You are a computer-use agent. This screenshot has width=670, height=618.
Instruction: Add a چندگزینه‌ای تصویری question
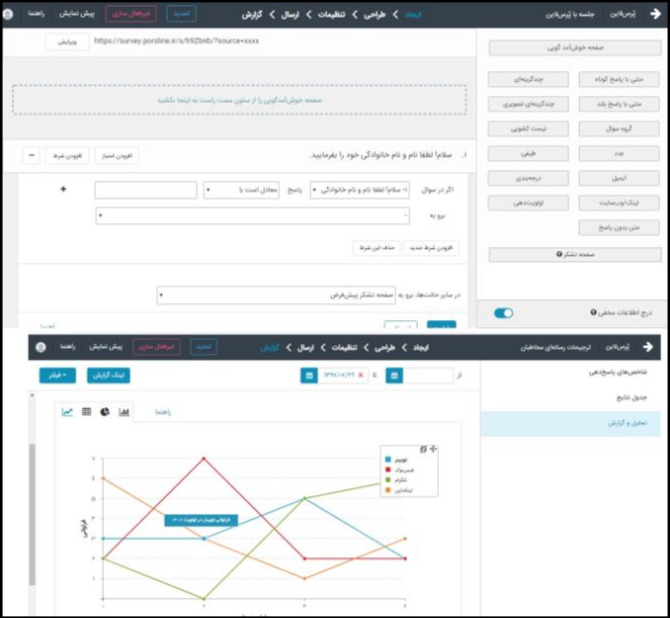pyautogui.click(x=528, y=104)
